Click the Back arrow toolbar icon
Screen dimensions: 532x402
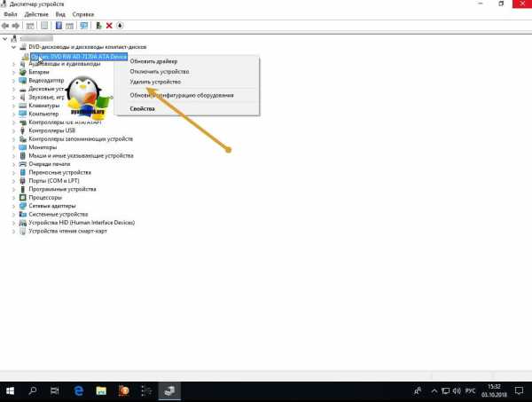click(6, 27)
